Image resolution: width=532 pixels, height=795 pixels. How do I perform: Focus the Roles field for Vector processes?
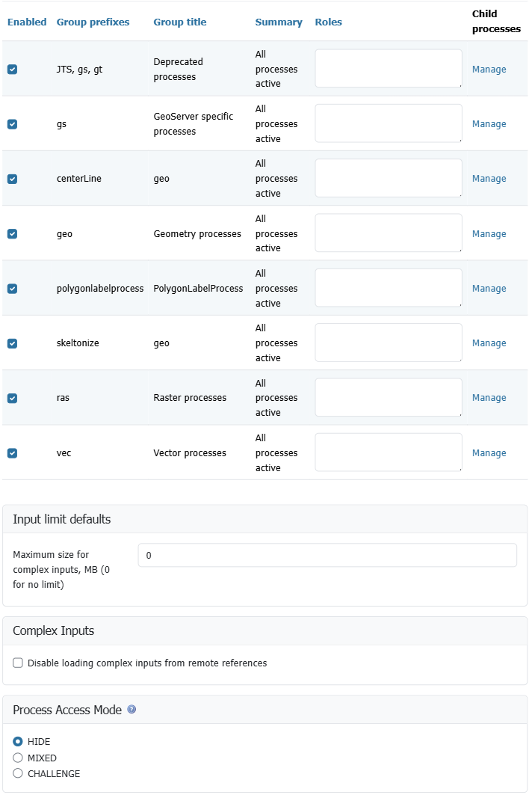(389, 452)
